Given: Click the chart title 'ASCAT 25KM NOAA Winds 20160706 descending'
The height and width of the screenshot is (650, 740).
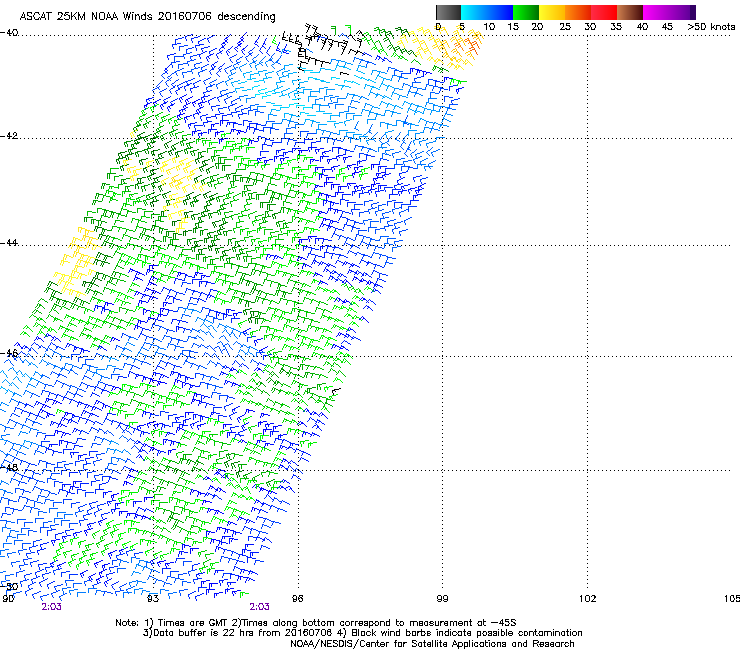Looking at the screenshot, I should click(x=147, y=16).
